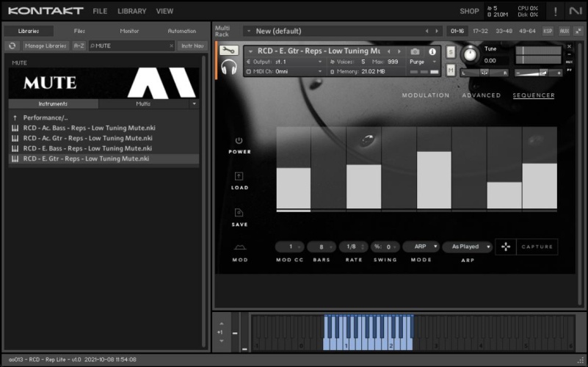Image resolution: width=588 pixels, height=367 pixels.
Task: Open the instrument info icon
Action: click(x=432, y=51)
